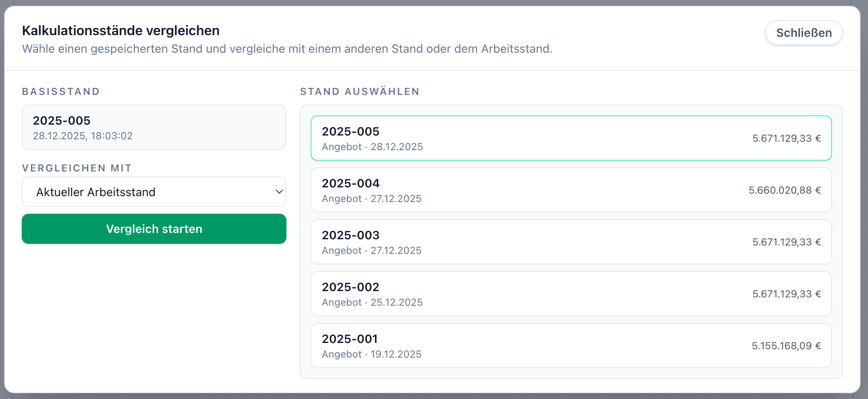Click the Basisstand card showing 2025-005

click(154, 127)
